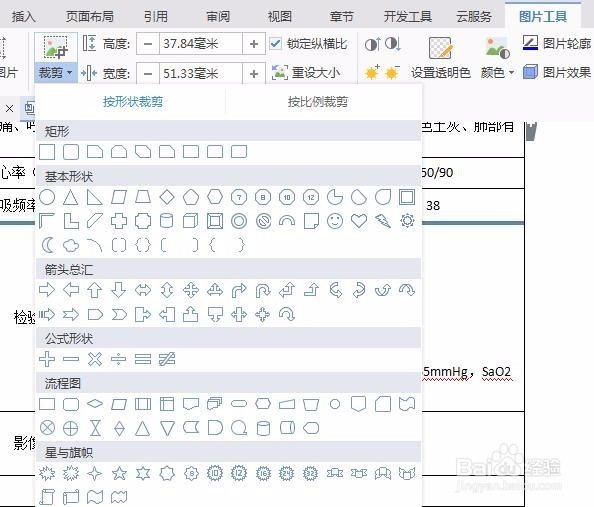Screen dimensions: 594x507
Task: Increase height with plus button
Action: pyautogui.click(x=254, y=44)
